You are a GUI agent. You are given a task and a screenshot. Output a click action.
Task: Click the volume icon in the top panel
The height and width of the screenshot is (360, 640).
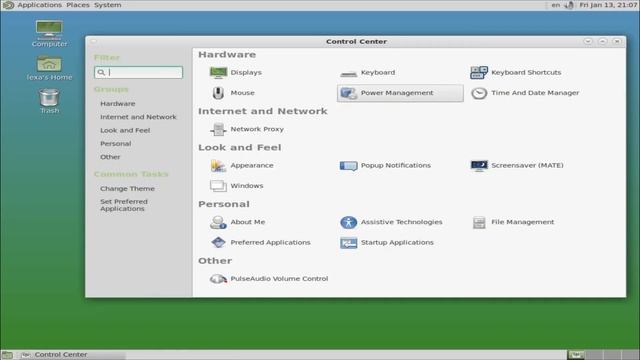(569, 5)
